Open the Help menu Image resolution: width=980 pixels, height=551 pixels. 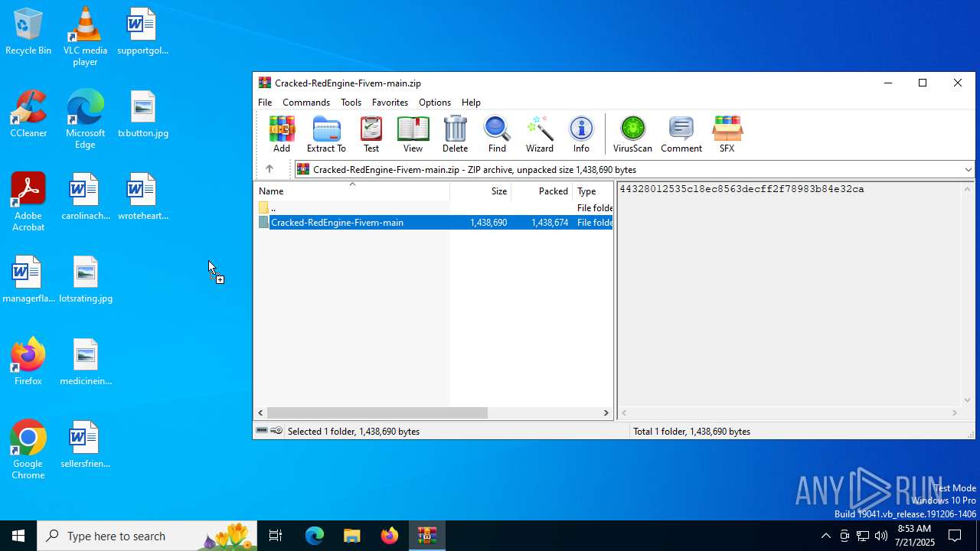[x=471, y=103]
